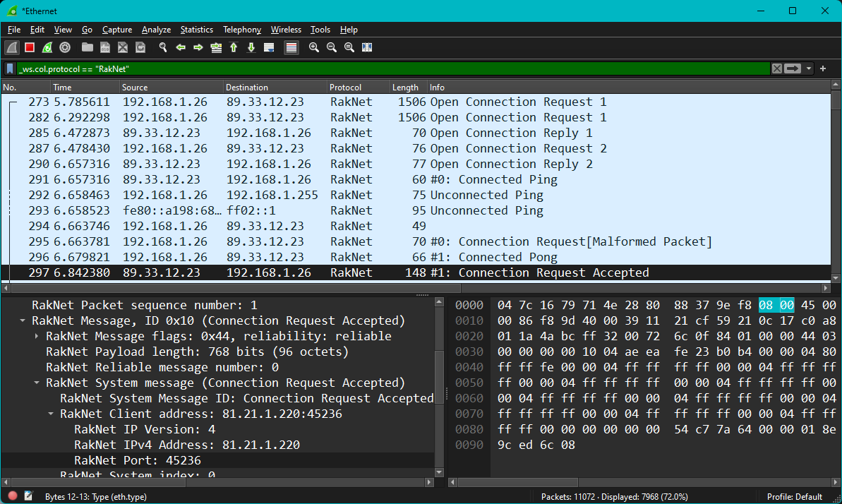The width and height of the screenshot is (842, 504).
Task: Zoom in on the packet list
Action: [x=313, y=47]
